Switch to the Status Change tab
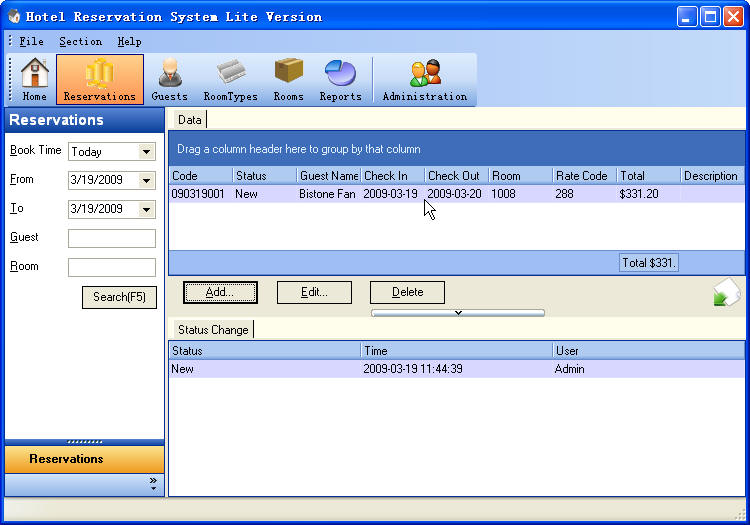The image size is (750, 525). (x=212, y=330)
